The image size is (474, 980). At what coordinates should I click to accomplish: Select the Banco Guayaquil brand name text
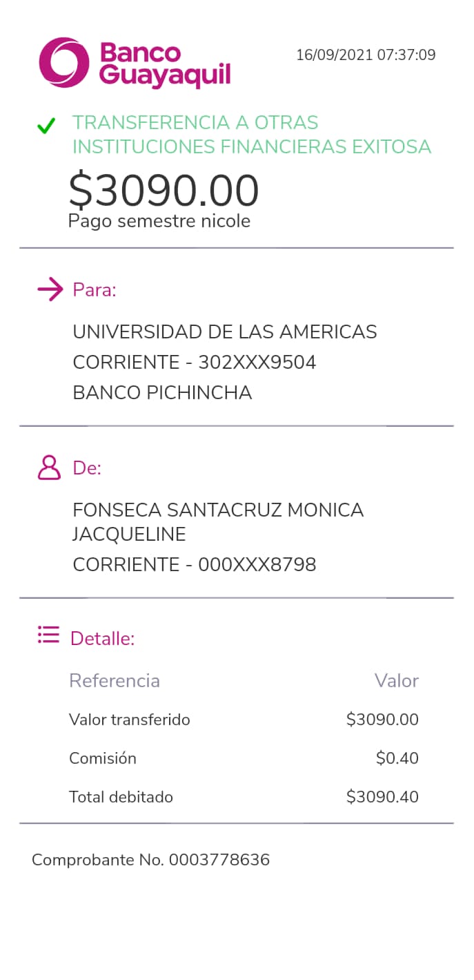point(165,64)
